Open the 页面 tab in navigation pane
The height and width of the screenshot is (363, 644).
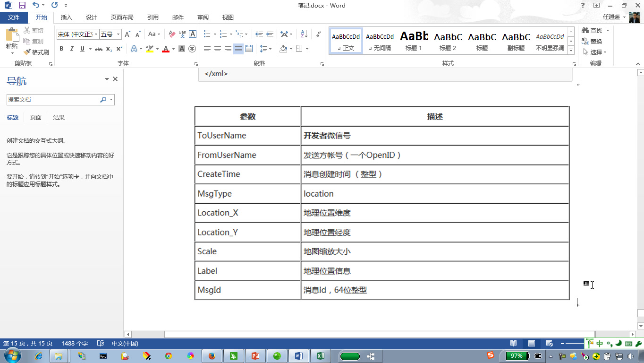(x=36, y=118)
